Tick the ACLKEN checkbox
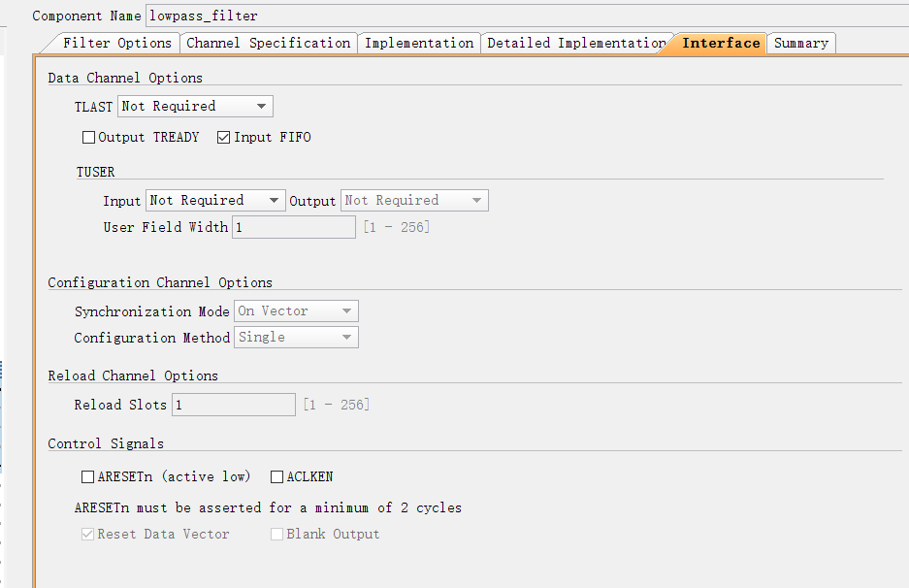Viewport: 909px width, 588px height. [277, 477]
